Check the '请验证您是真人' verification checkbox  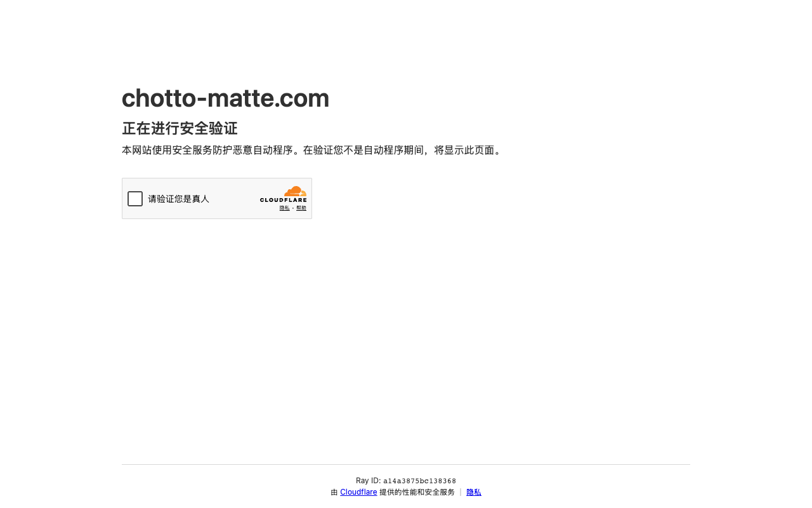[x=135, y=199]
